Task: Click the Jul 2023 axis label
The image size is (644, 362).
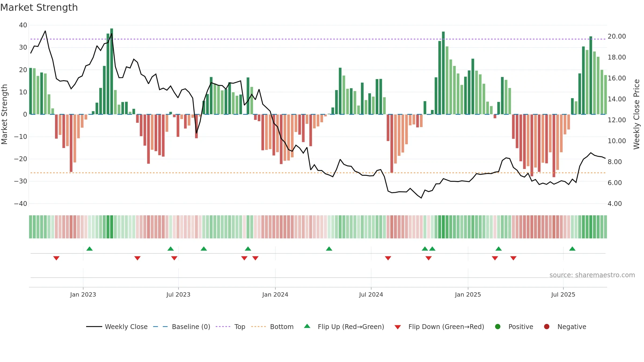Action: tap(178, 294)
